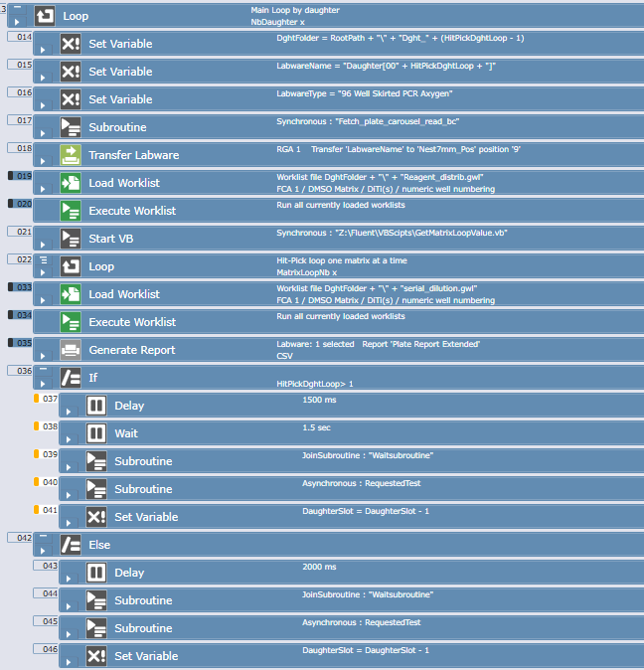644x670 pixels.
Task: Click the Execute Worklist icon on line 034
Action: 71,322
